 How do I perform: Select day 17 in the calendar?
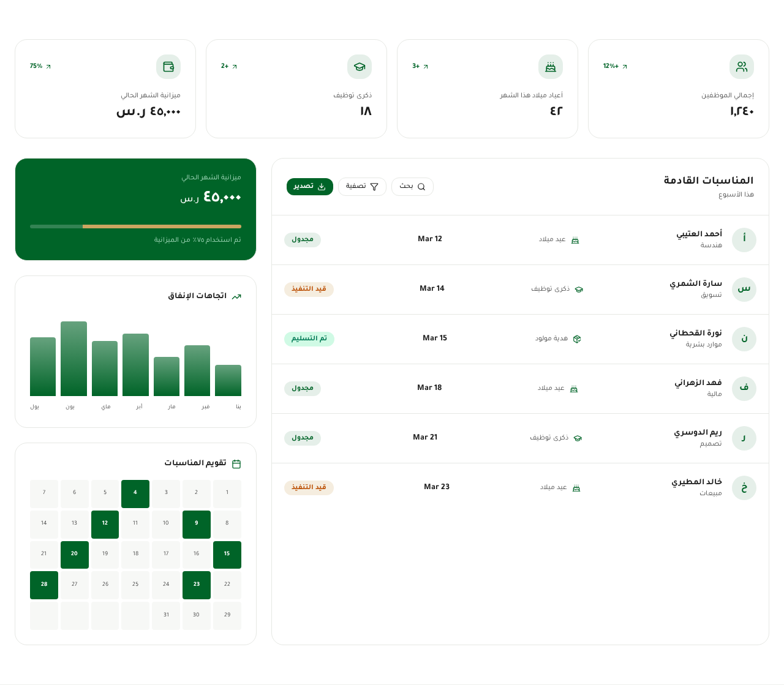point(166,555)
